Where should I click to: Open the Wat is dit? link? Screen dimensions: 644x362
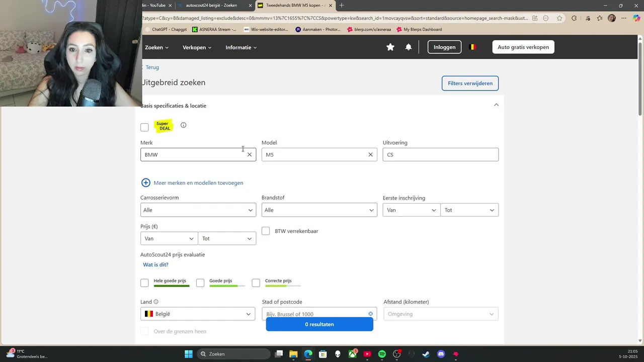pyautogui.click(x=155, y=264)
